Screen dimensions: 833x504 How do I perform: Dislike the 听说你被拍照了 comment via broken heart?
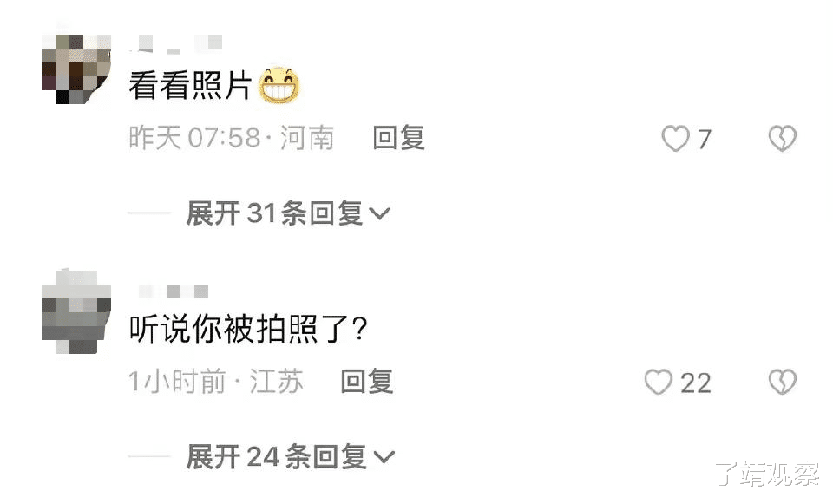[x=783, y=383]
